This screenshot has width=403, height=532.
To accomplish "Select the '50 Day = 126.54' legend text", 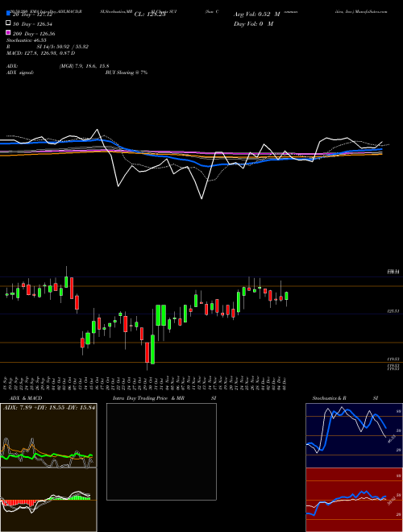I will (x=33, y=23).
